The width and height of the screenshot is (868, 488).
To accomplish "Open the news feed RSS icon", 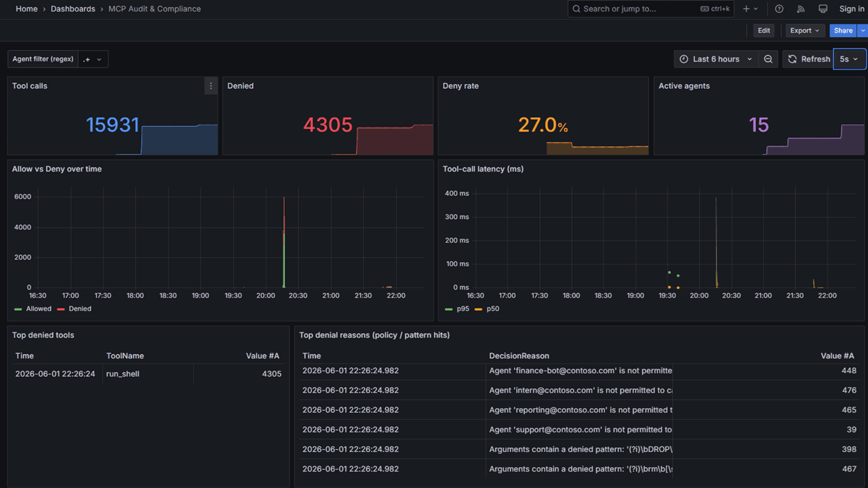I will [x=801, y=9].
